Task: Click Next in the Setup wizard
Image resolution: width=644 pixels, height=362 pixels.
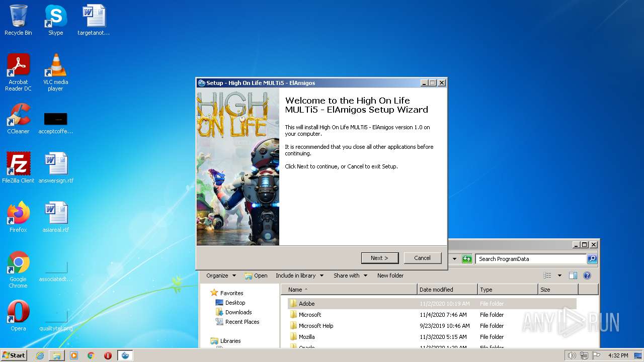Action: click(x=380, y=258)
